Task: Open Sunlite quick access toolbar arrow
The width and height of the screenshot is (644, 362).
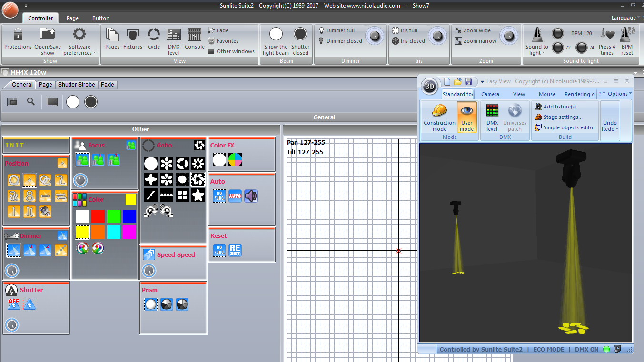Action: pos(26,5)
